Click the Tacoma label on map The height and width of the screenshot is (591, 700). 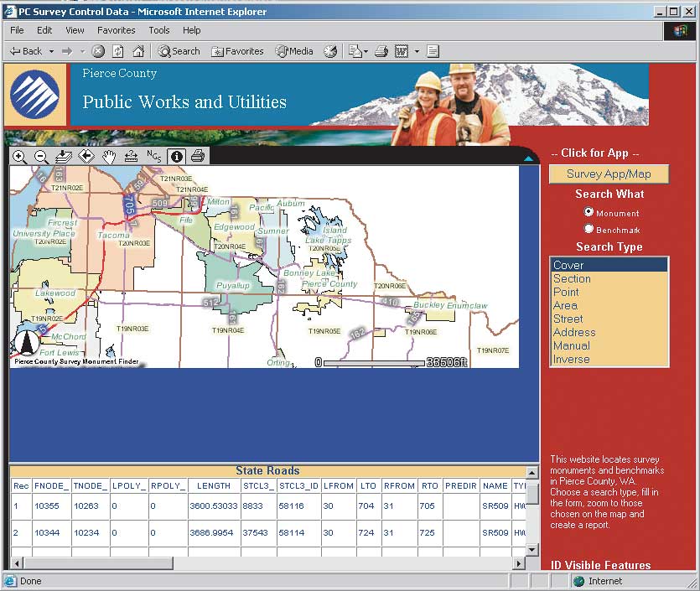[113, 235]
